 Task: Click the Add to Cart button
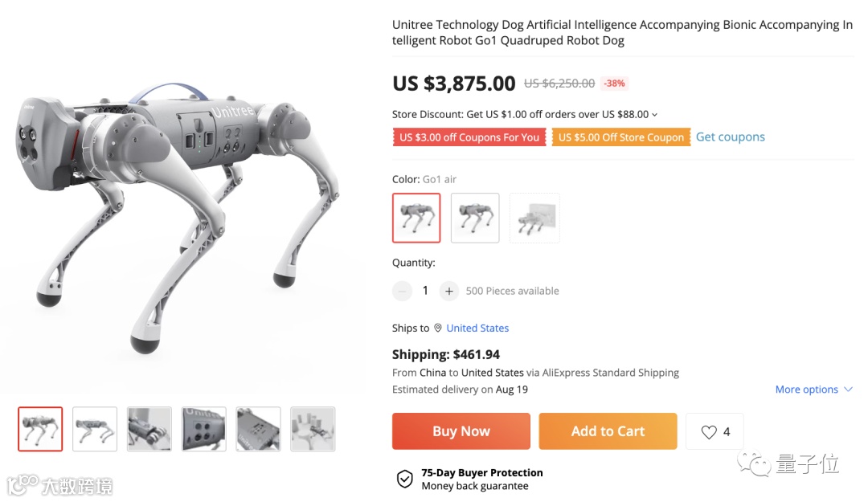[608, 431]
